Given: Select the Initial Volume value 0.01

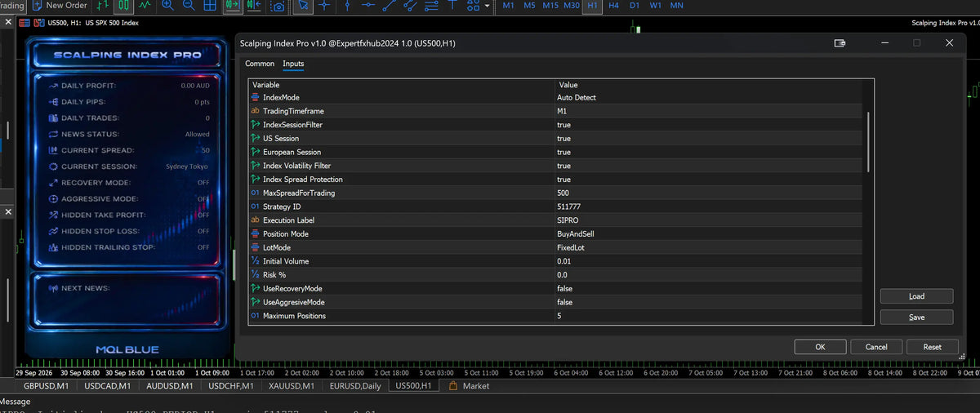Looking at the screenshot, I should point(565,261).
